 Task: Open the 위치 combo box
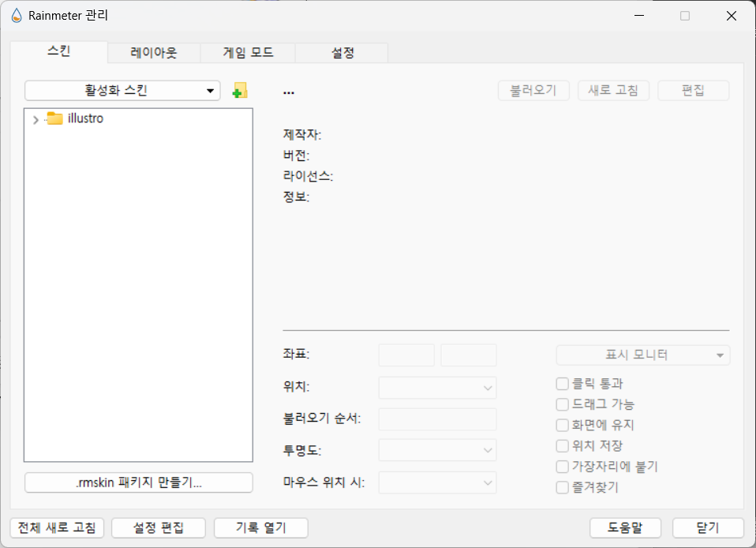coord(437,388)
